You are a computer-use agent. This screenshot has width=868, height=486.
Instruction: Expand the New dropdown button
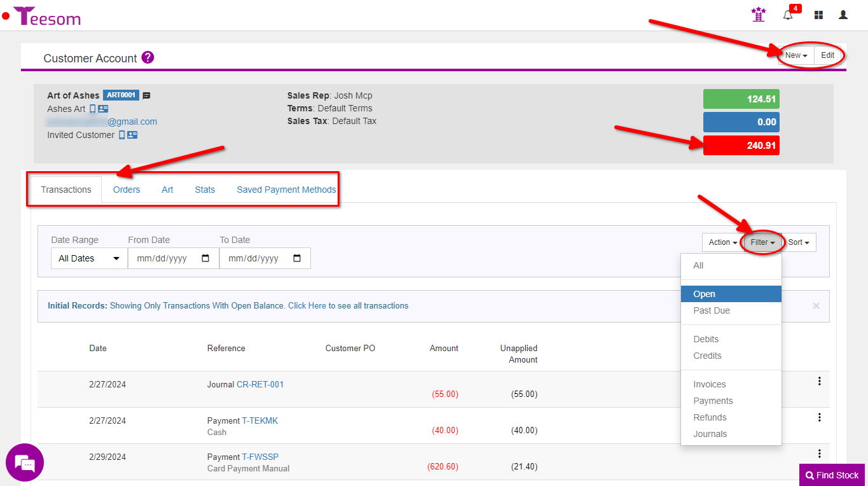click(x=796, y=55)
